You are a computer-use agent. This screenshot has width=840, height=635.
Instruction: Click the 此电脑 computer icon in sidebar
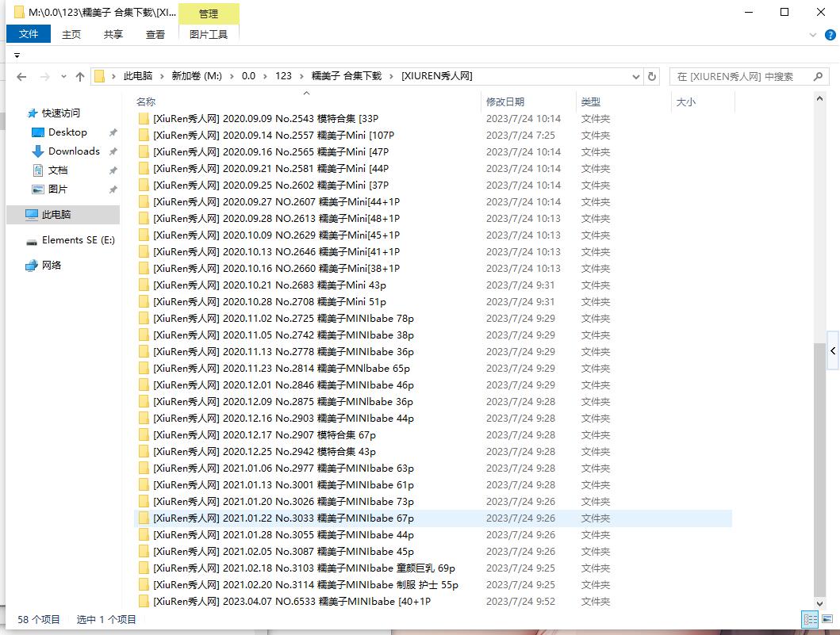32,215
